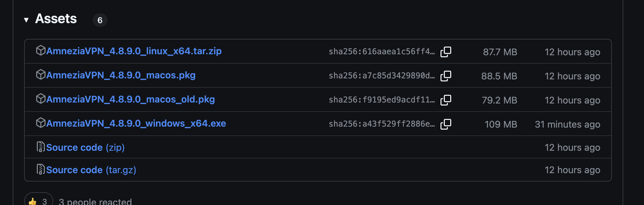Click package icon beside linux_x64.tar.zip
The height and width of the screenshot is (205, 644).
[x=41, y=51]
